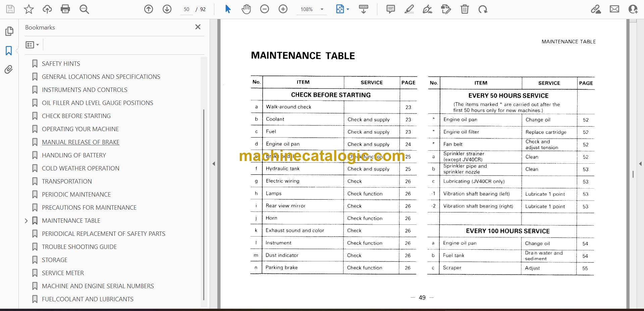The height and width of the screenshot is (311, 644).
Task: Open page thumbnails side panel
Action: click(x=9, y=31)
